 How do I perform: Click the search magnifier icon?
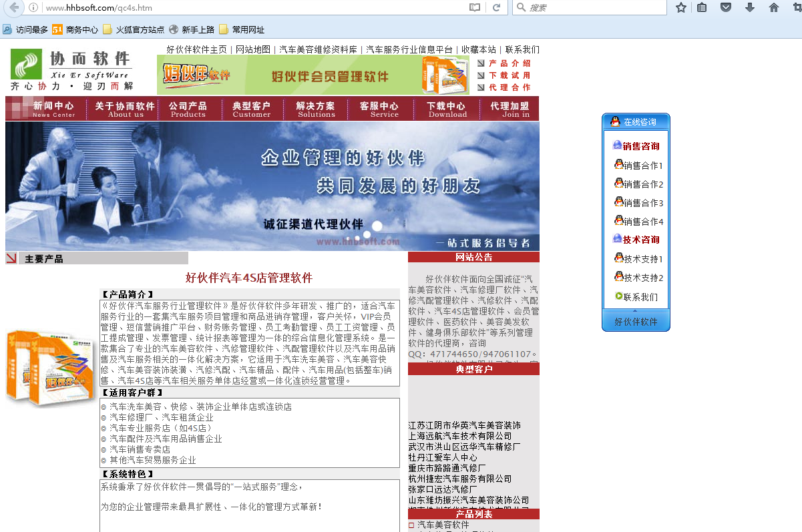point(521,7)
